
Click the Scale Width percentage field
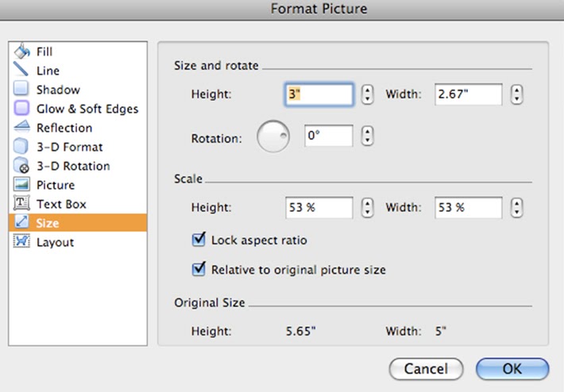468,208
